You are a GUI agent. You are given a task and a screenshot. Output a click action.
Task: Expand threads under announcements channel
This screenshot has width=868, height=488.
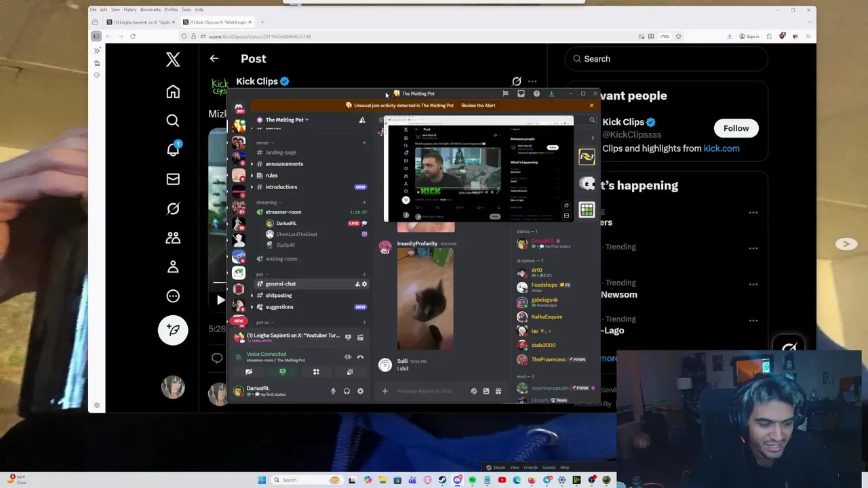click(252, 164)
